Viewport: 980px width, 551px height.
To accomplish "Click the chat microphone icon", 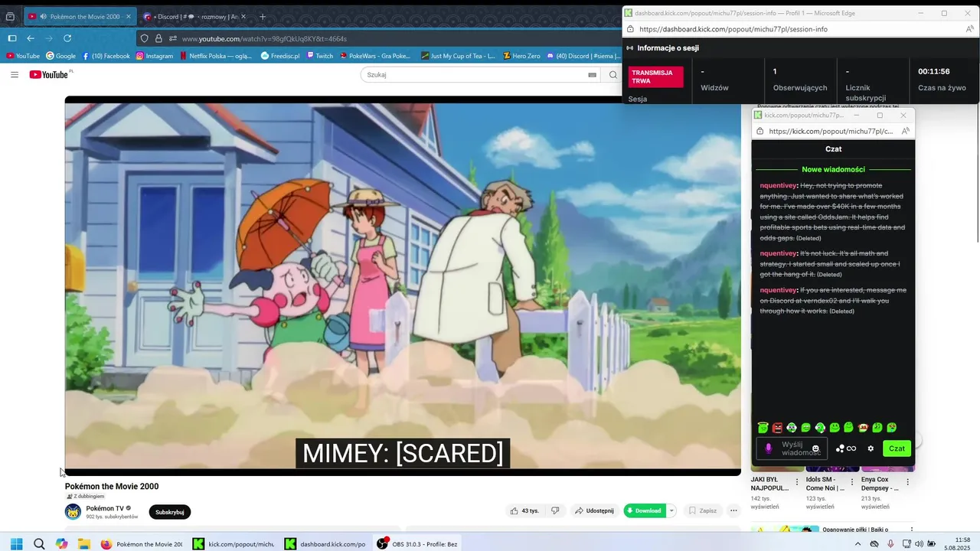I will pos(769,448).
